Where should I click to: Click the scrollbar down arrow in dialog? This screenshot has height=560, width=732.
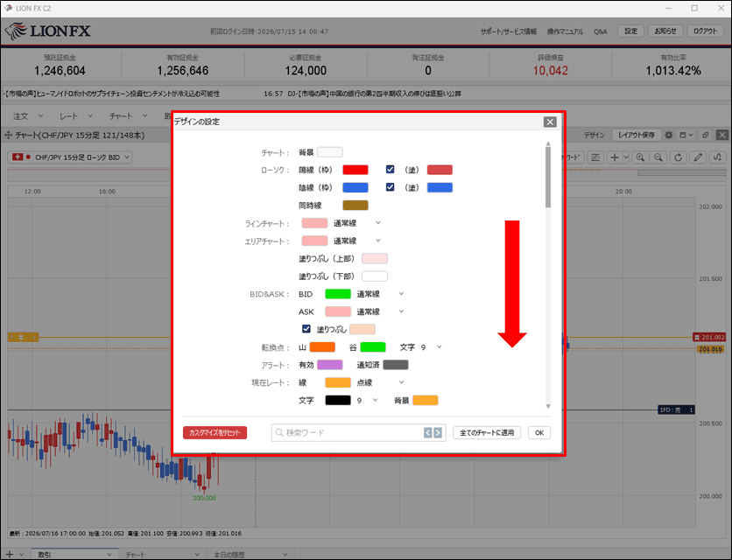tap(548, 406)
